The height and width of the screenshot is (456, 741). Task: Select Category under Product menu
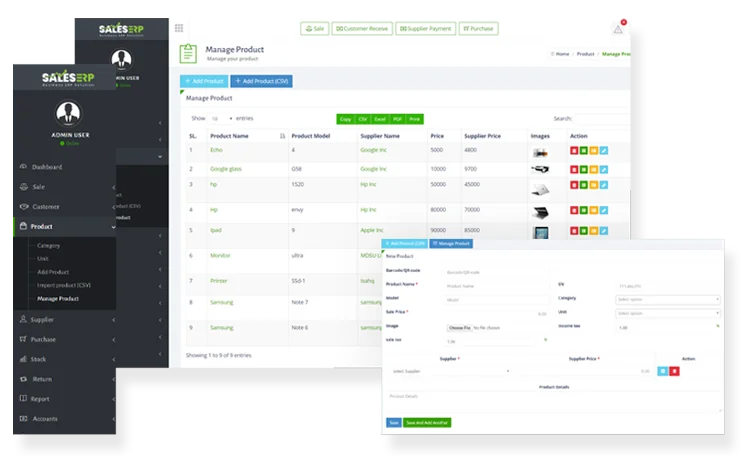point(49,245)
